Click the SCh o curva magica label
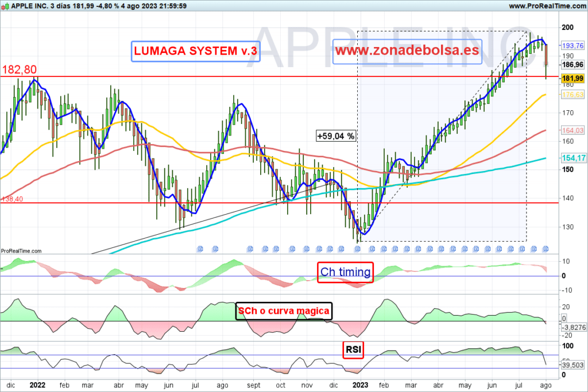Image resolution: width=588 pixels, height=392 pixels. click(x=284, y=311)
